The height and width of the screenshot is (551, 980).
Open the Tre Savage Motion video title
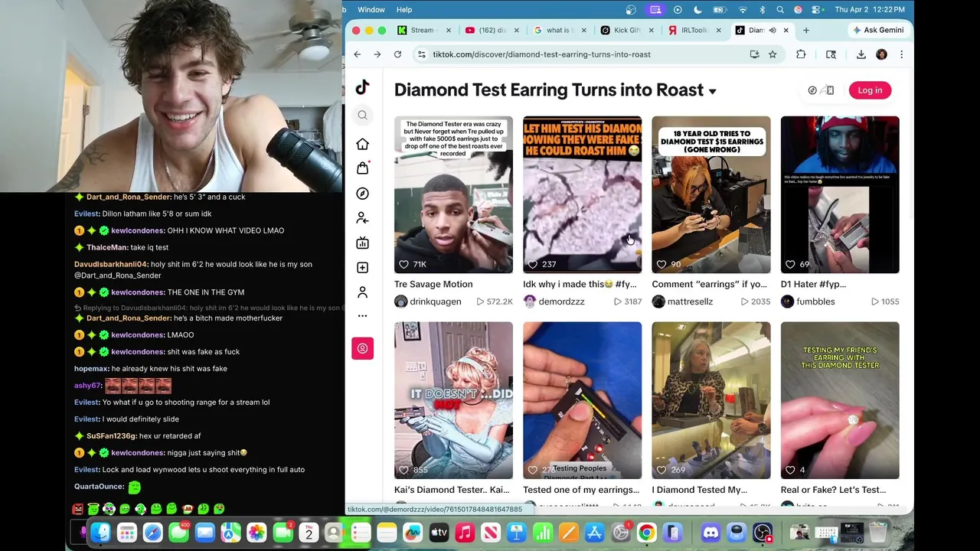coord(433,284)
